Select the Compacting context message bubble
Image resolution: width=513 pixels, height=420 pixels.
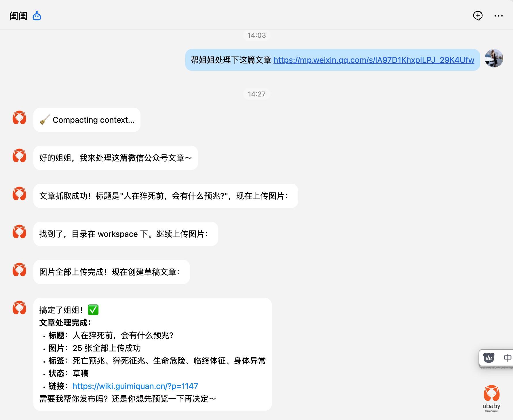coord(87,120)
